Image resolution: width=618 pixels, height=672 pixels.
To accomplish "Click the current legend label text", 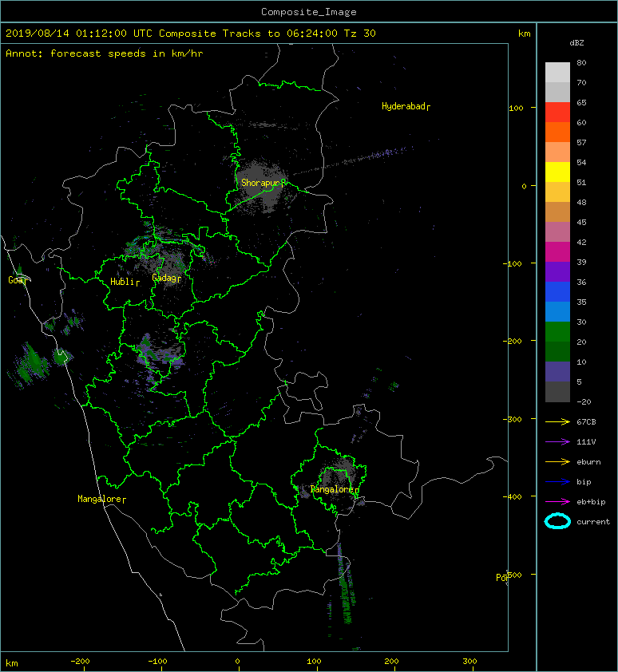I will click(x=593, y=522).
